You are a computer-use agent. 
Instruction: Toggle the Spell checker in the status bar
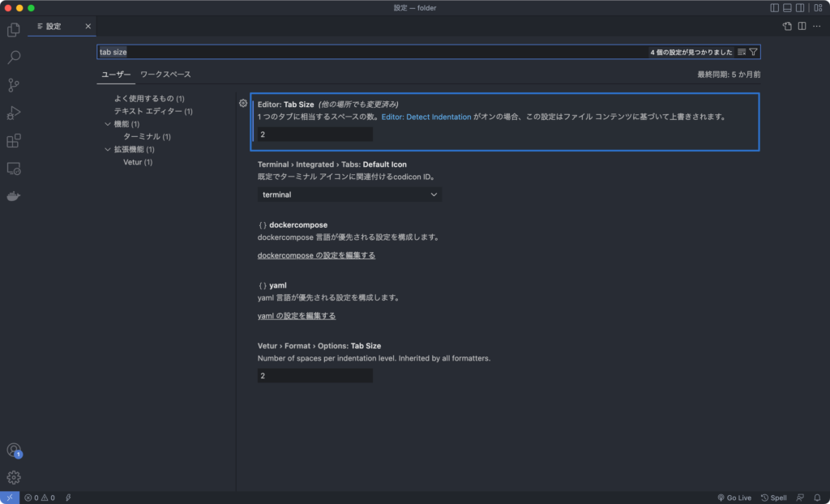[775, 497]
